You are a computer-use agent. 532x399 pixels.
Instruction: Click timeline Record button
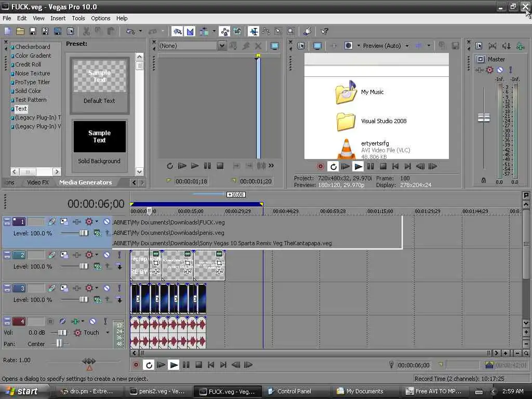pyautogui.click(x=136, y=365)
